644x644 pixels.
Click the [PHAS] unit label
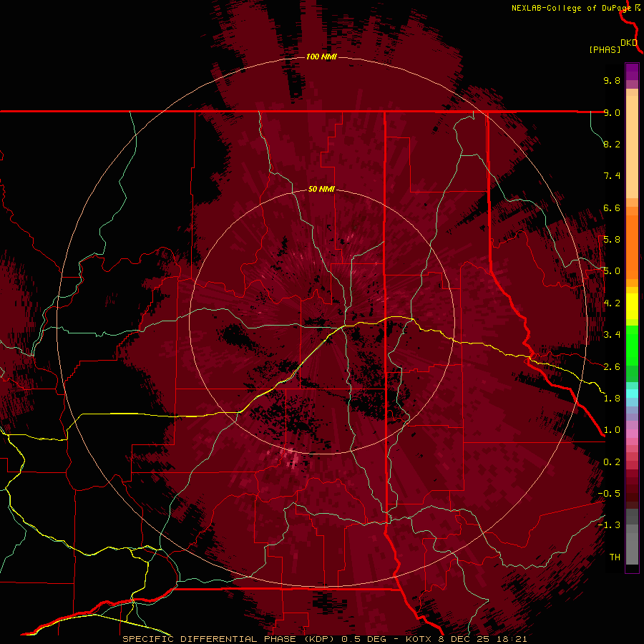tap(605, 50)
